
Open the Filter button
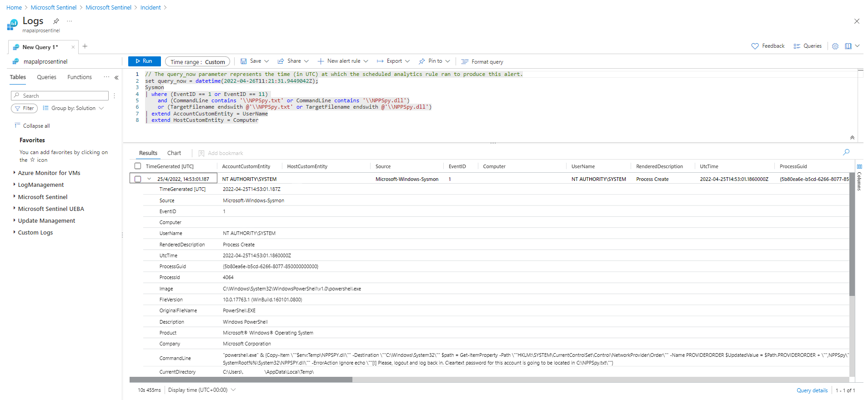[24, 108]
